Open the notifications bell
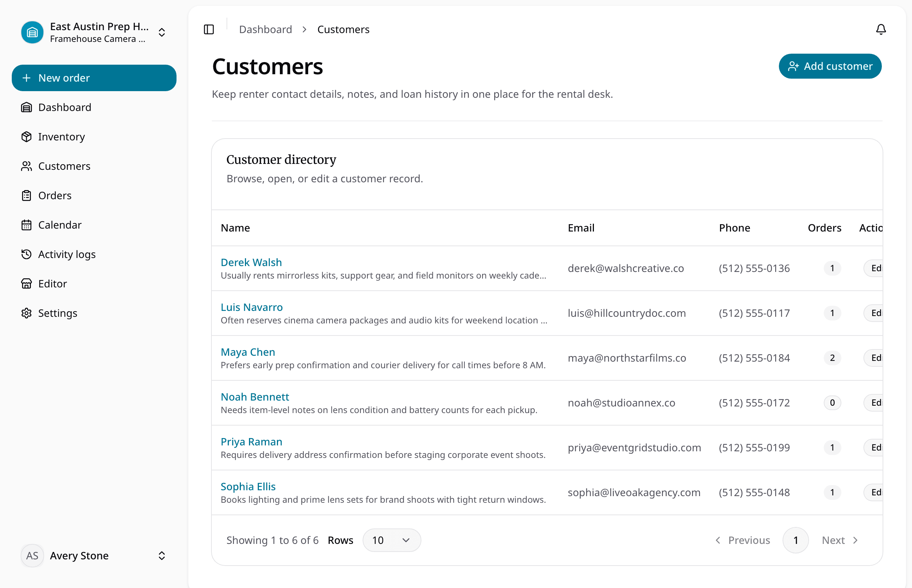Viewport: 912px width, 588px height. pos(881,29)
